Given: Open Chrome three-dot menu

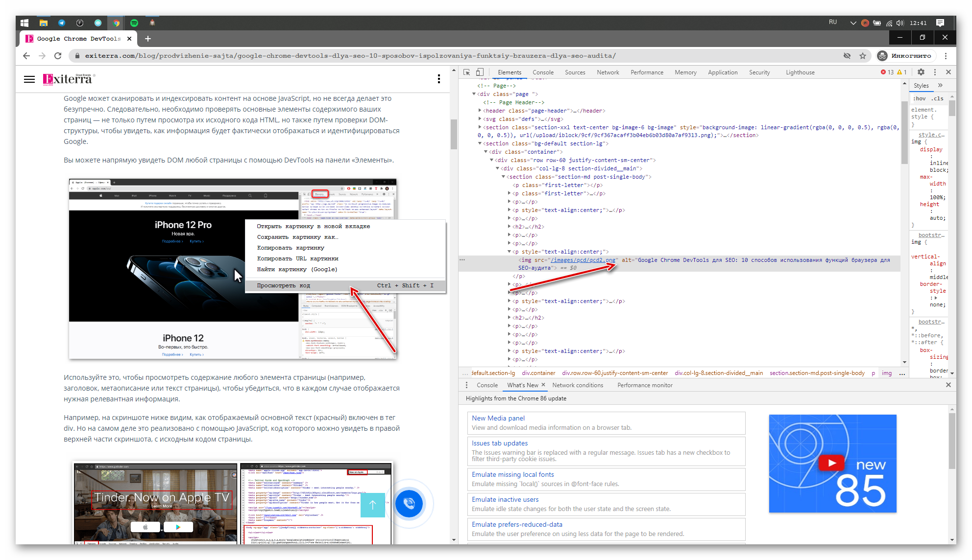Looking at the screenshot, I should tap(946, 56).
